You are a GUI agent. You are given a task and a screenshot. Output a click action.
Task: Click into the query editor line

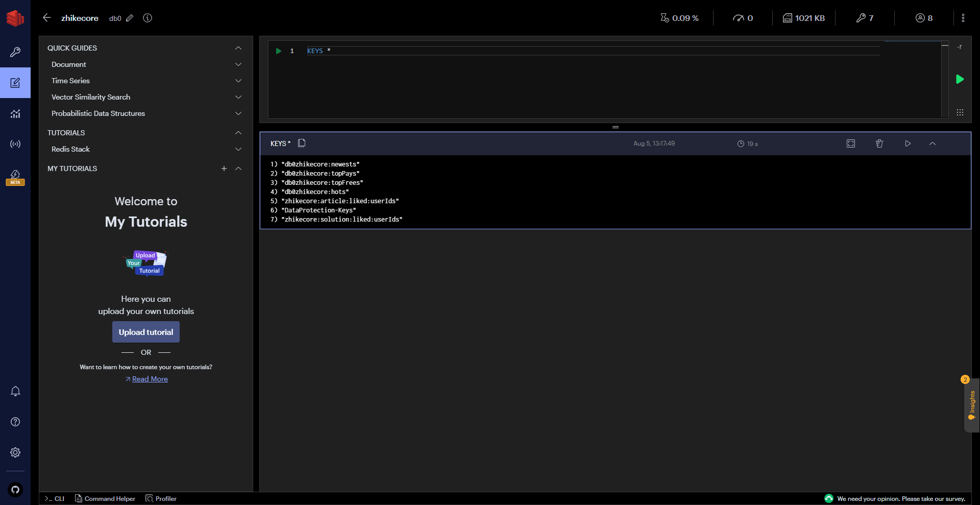592,51
